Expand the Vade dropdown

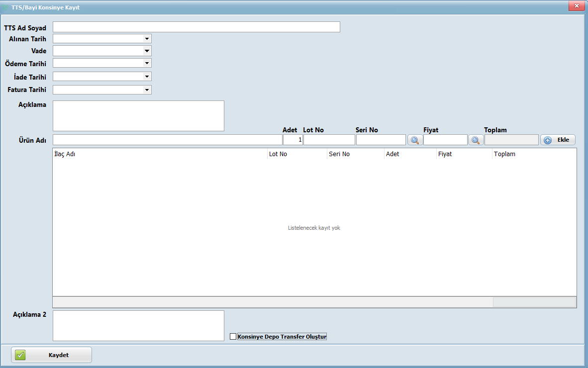click(147, 51)
